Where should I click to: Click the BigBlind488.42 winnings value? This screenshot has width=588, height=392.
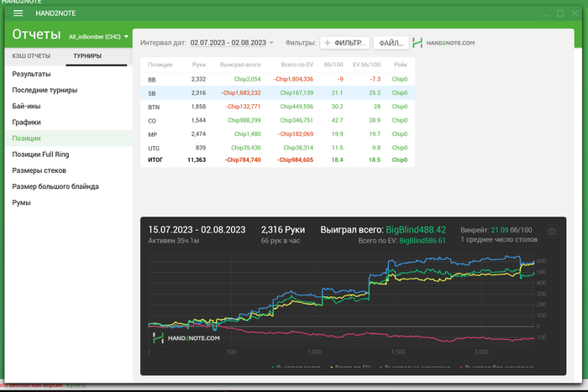coord(416,230)
